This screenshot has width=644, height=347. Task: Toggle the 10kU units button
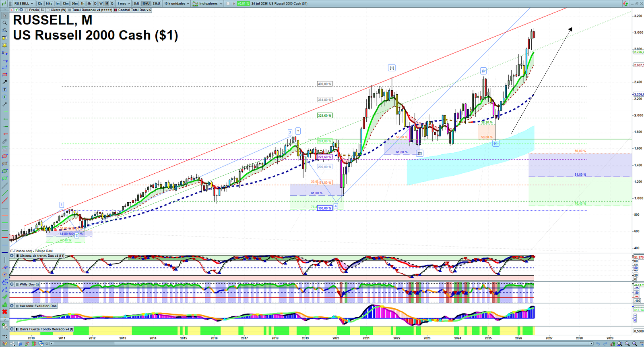[x=146, y=4]
